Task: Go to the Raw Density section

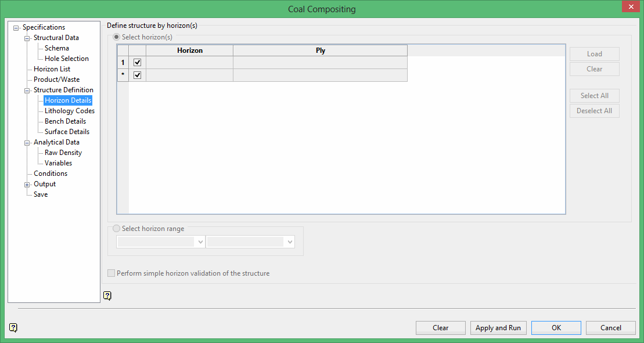Action: pos(63,153)
